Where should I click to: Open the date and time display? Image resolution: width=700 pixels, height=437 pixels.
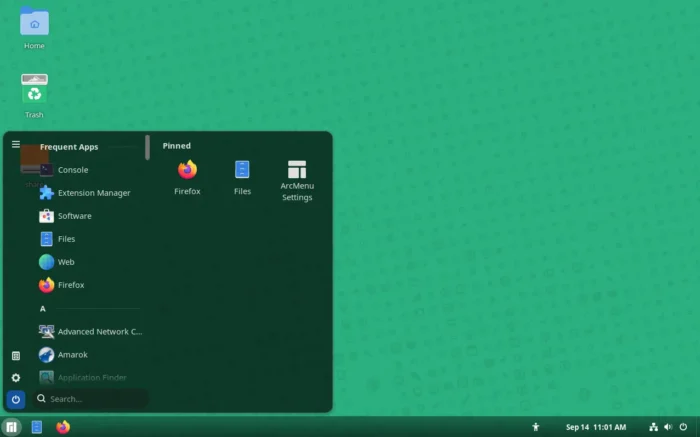tap(596, 427)
